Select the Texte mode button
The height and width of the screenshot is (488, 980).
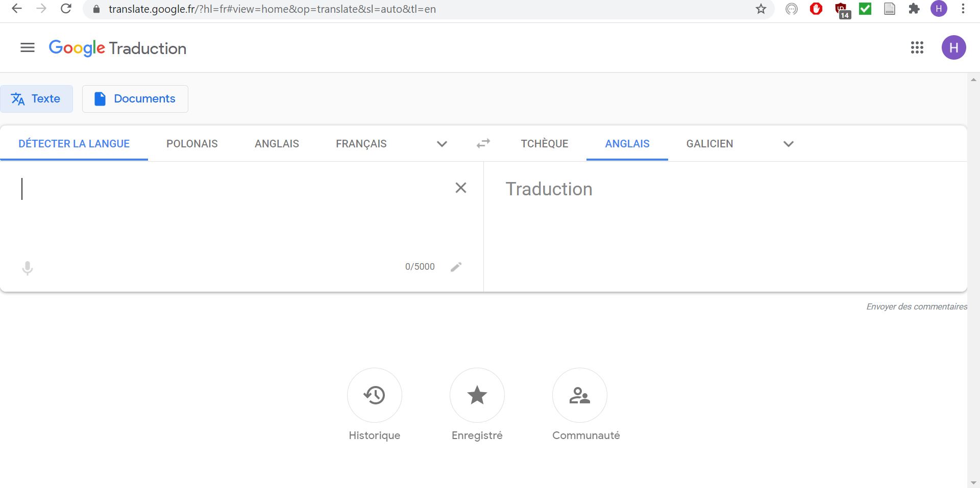click(x=36, y=99)
